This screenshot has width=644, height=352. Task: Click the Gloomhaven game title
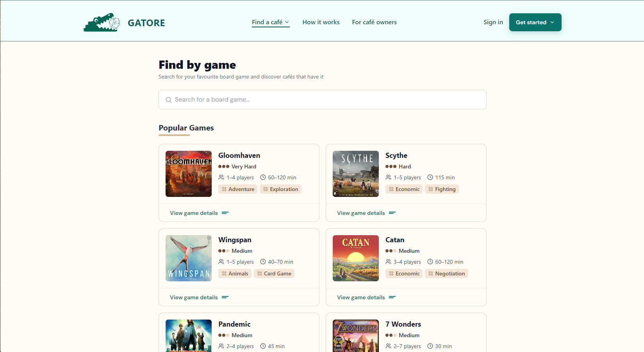[239, 155]
